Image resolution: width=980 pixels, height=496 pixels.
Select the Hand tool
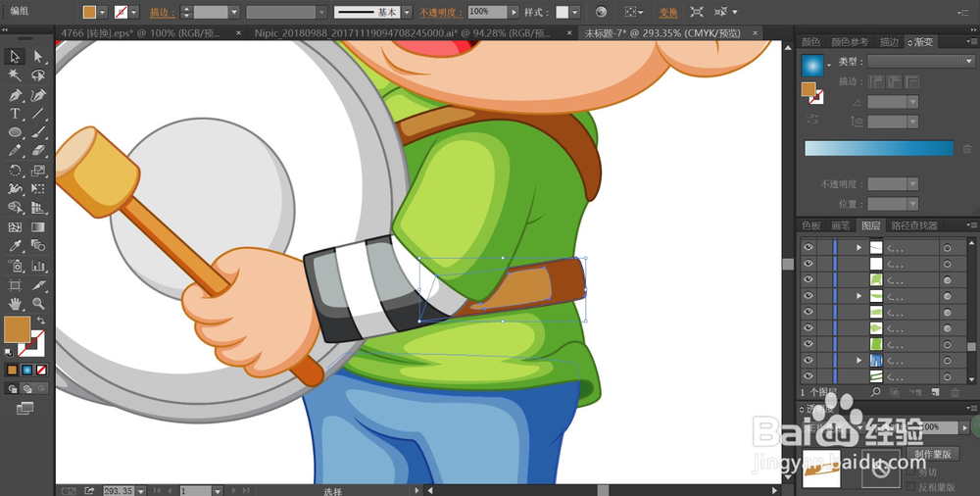pyautogui.click(x=15, y=304)
